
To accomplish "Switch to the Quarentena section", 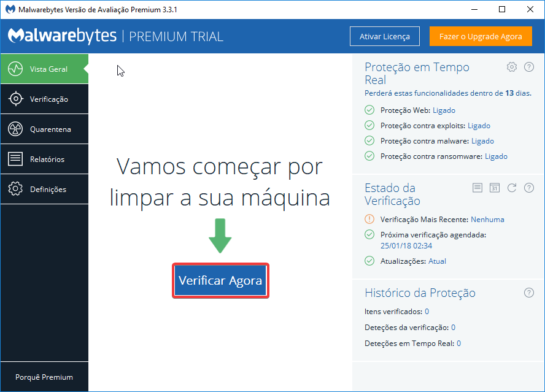I will [x=44, y=129].
